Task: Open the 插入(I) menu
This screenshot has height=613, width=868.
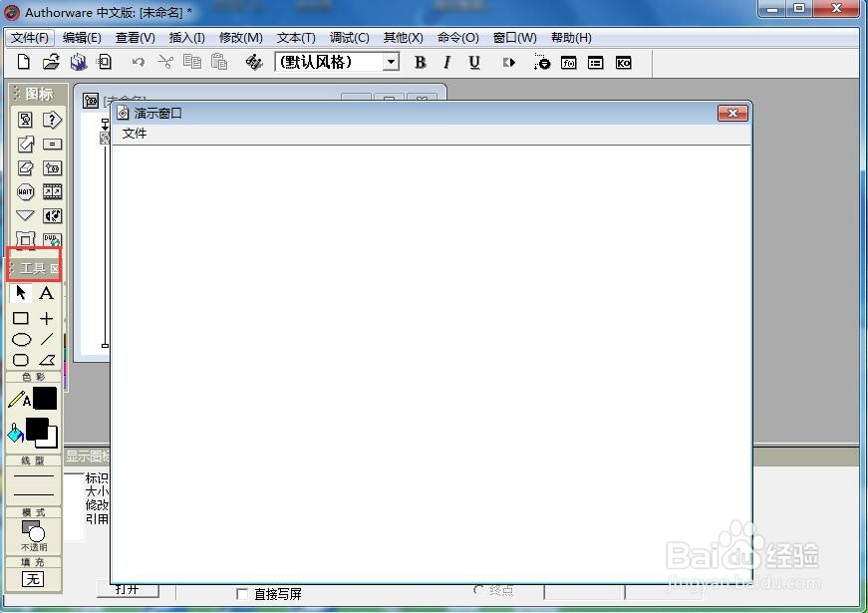Action: (x=187, y=38)
